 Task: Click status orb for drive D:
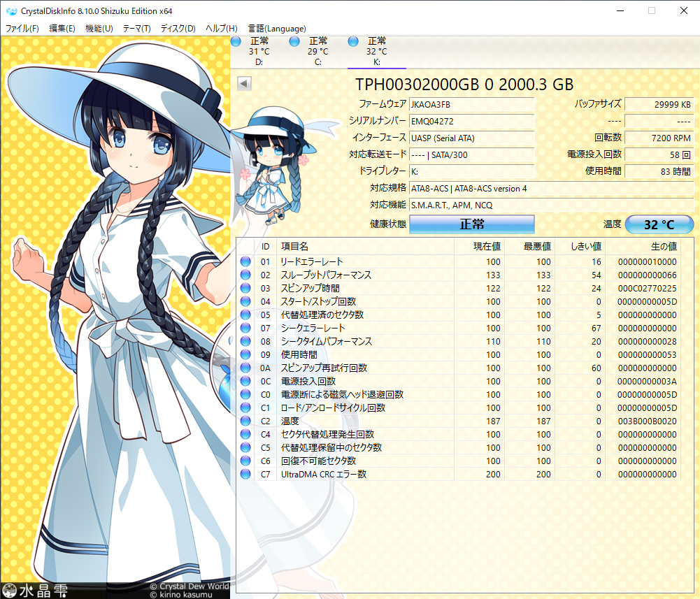[x=236, y=42]
